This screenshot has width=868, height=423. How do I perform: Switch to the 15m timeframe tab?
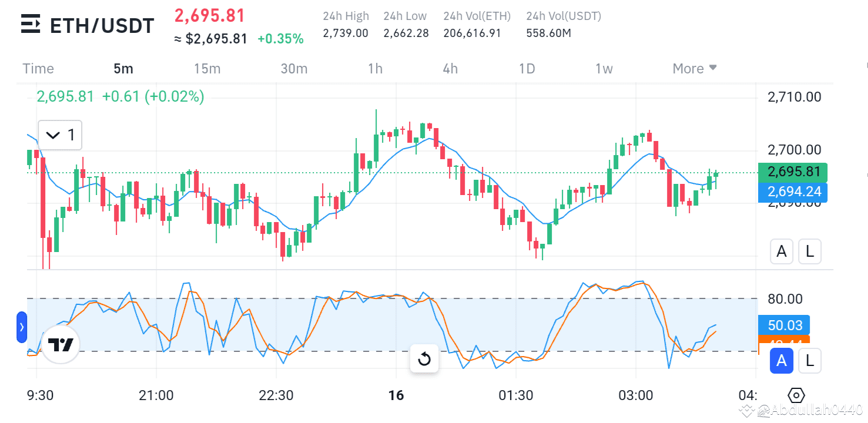(207, 68)
